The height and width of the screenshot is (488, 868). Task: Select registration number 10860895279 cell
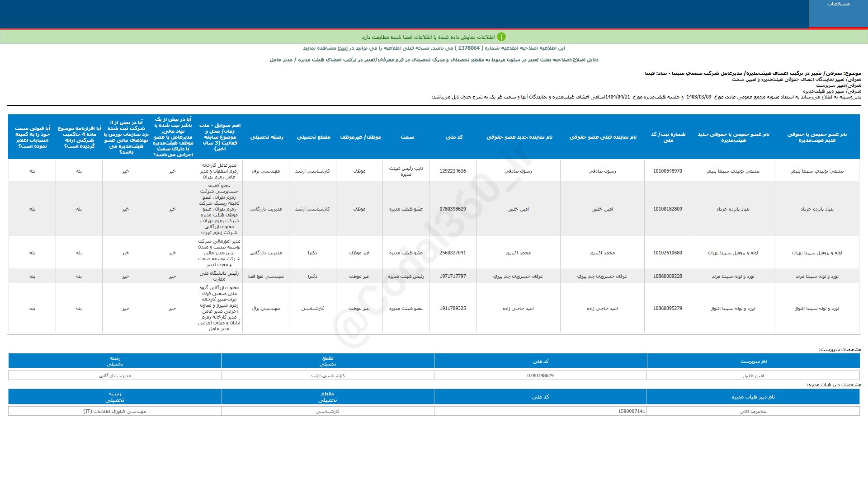[x=667, y=309]
